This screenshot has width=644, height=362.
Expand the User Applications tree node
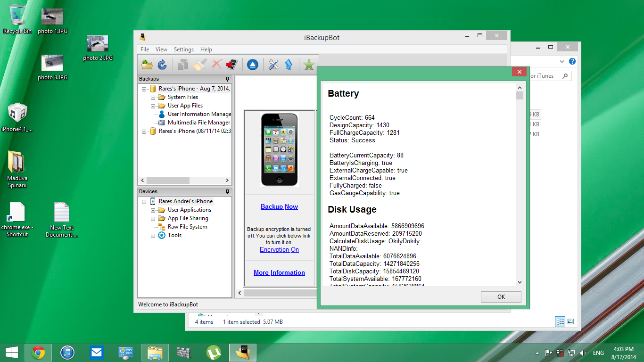coord(153,210)
